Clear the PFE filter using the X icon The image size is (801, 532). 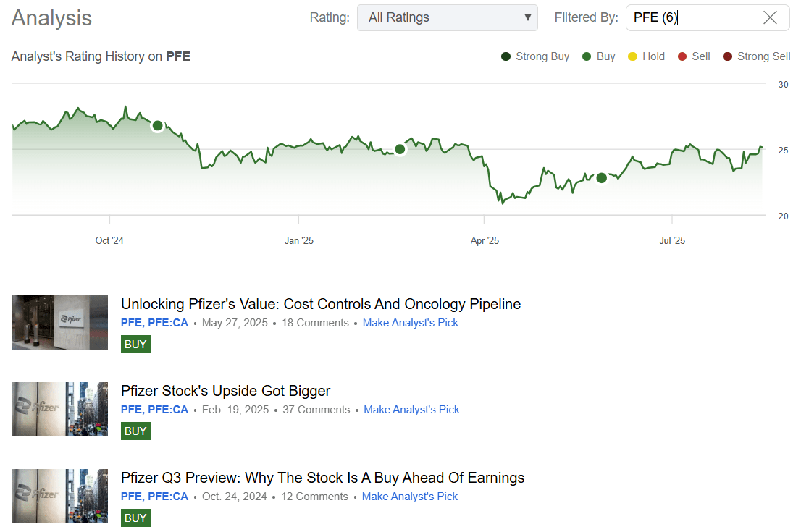770,17
